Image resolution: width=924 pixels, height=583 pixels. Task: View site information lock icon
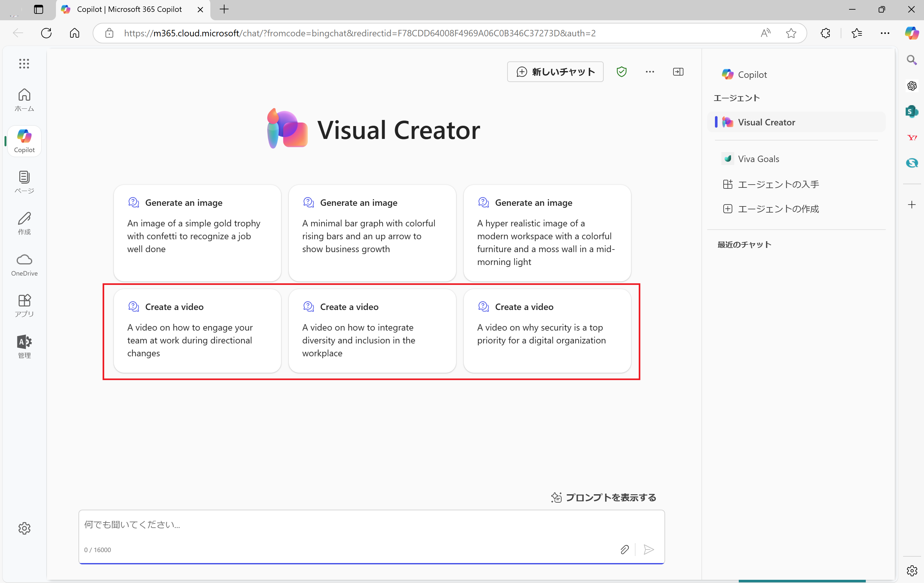(109, 33)
